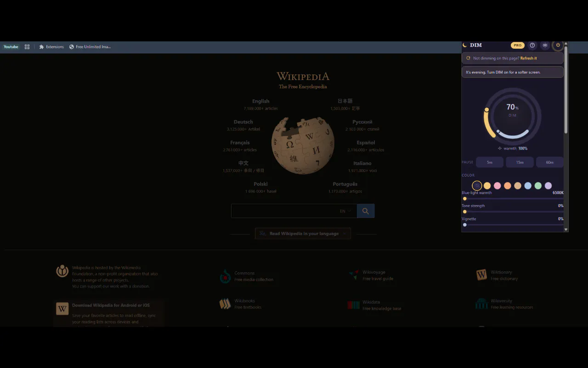The width and height of the screenshot is (588, 368).
Task: Open DIM help question mark icon
Action: click(532, 45)
